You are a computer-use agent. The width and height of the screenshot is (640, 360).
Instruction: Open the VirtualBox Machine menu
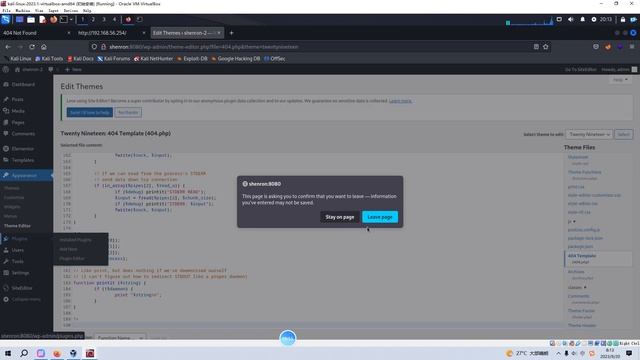pyautogui.click(x=22, y=11)
